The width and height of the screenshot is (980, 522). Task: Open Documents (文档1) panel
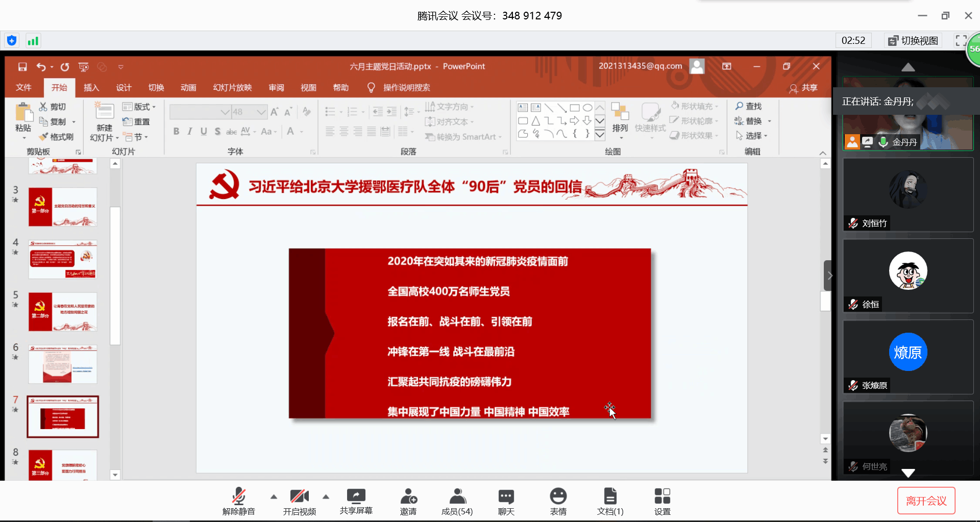click(x=610, y=502)
